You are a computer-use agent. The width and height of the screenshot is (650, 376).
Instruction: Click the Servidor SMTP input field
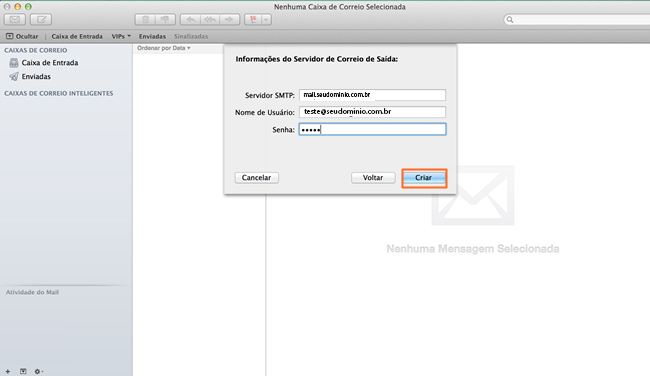(x=372, y=95)
